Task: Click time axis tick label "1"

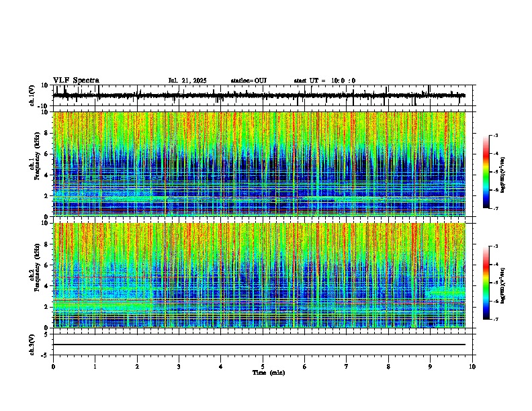Action: 95,367
